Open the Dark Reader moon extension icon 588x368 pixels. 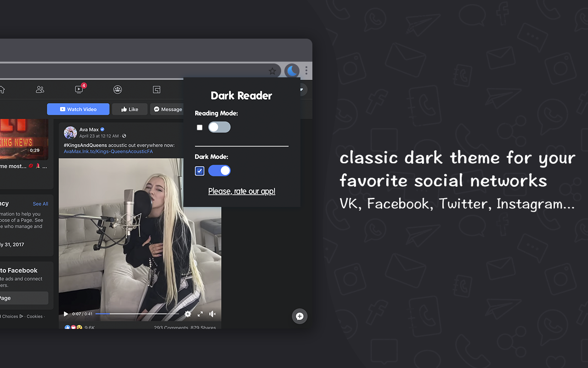click(292, 71)
